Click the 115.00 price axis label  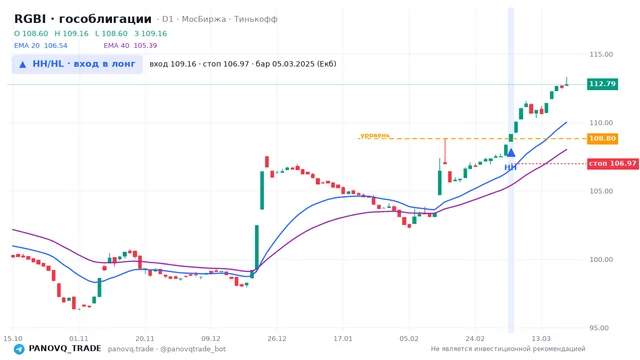pos(601,54)
